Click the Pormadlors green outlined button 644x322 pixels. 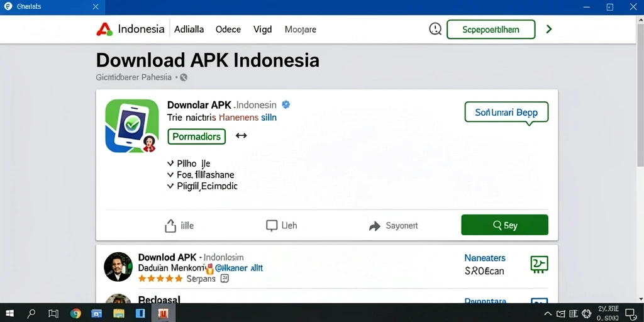[197, 136]
